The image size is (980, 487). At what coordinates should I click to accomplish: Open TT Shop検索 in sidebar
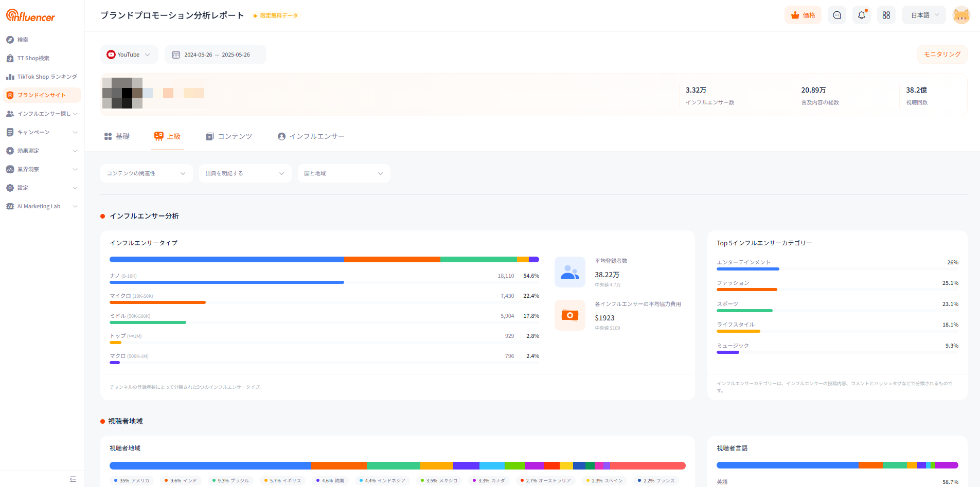tap(33, 58)
